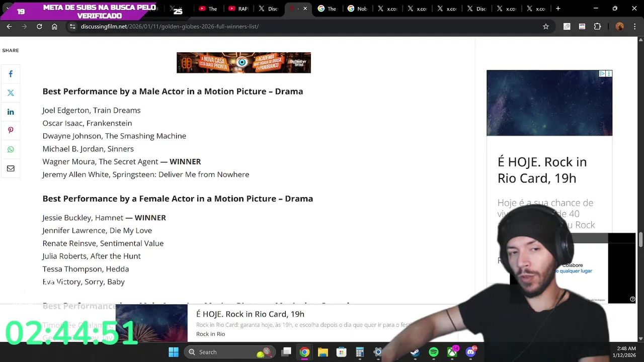Click the sidebar ad space image
644x362 pixels.
pyautogui.click(x=549, y=103)
